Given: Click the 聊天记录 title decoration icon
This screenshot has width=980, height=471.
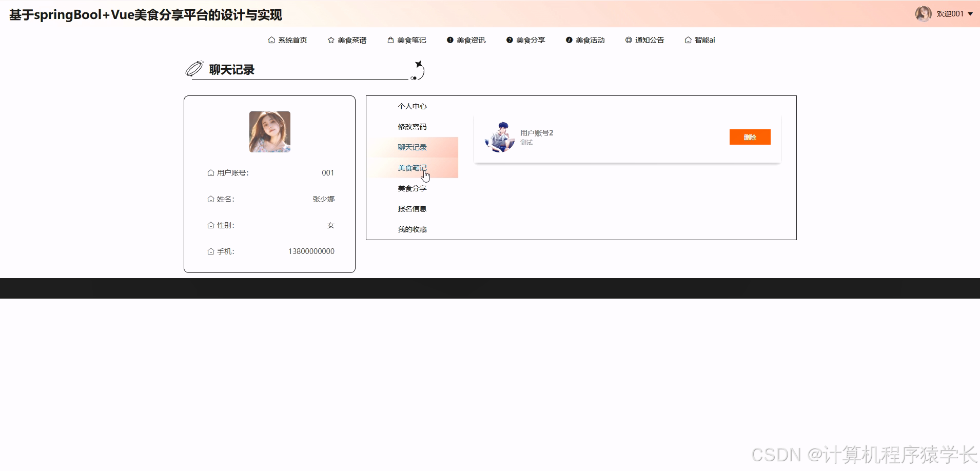Looking at the screenshot, I should [194, 67].
